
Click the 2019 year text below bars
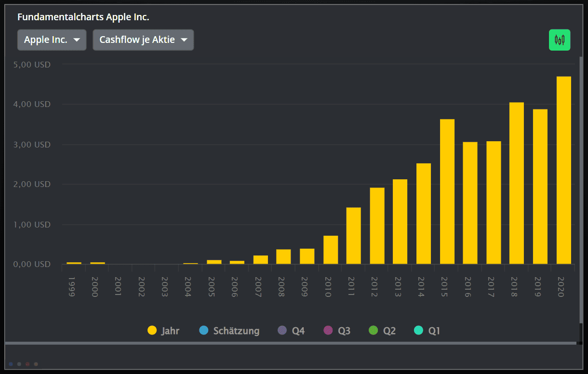538,286
